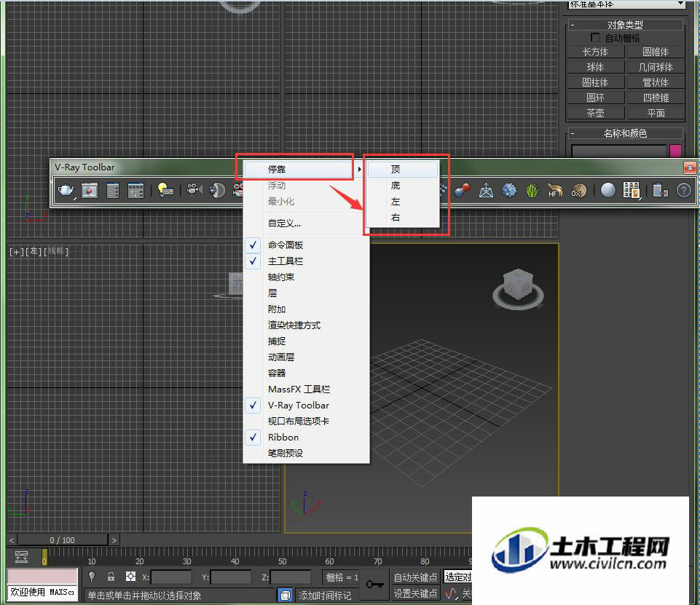Click the 球体 sphere button
This screenshot has width=700, height=605.
(x=596, y=67)
